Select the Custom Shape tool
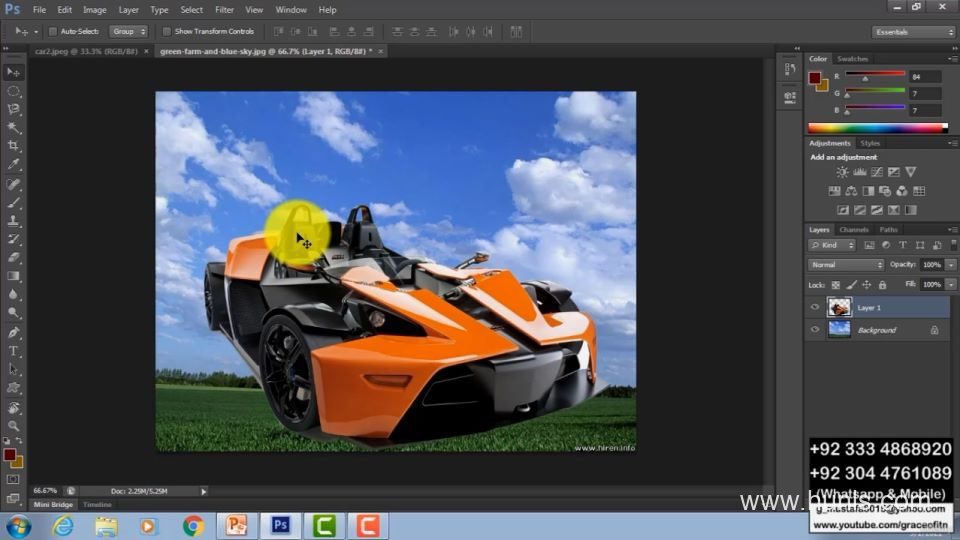 [13, 388]
